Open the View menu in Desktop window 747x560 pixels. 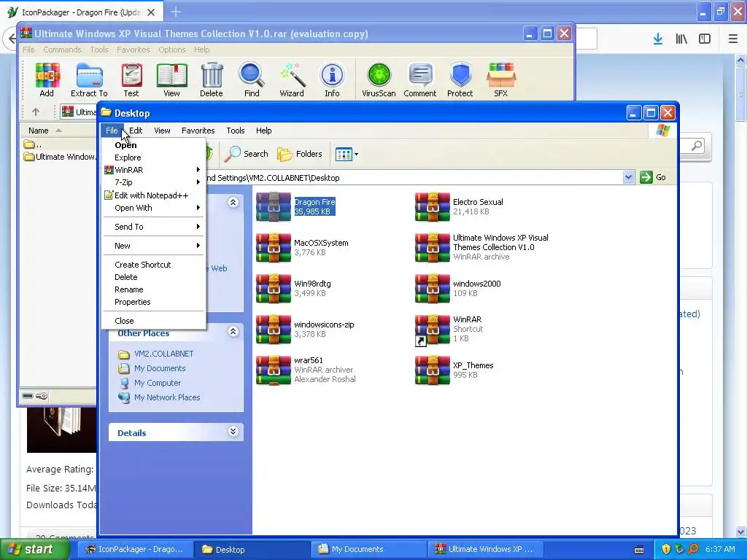[x=162, y=131]
